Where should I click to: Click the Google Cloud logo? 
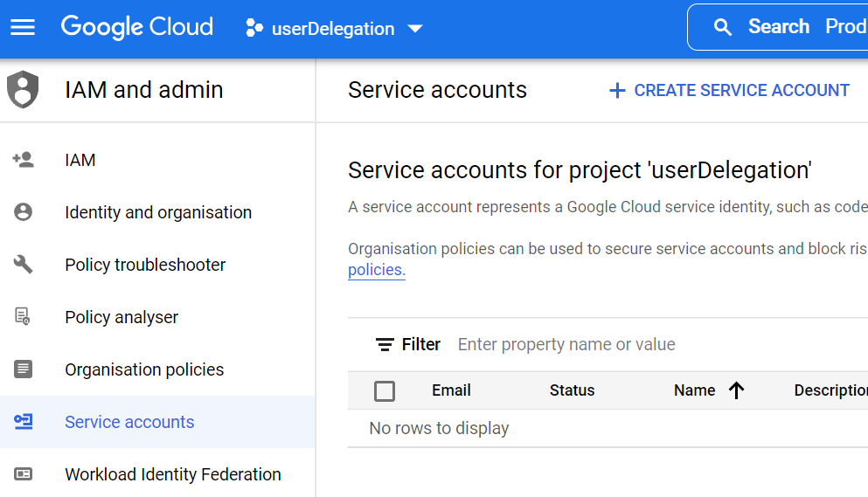pos(136,27)
